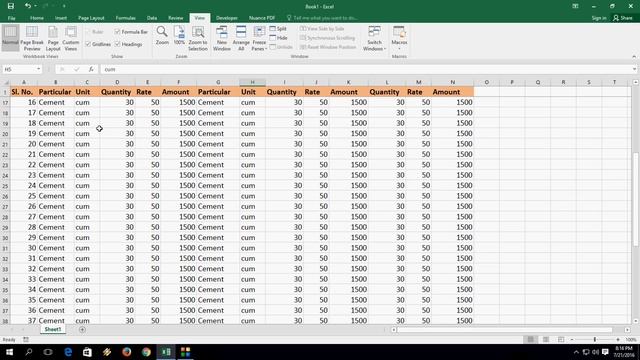Select column H header
The height and width of the screenshot is (360, 640).
(x=252, y=82)
